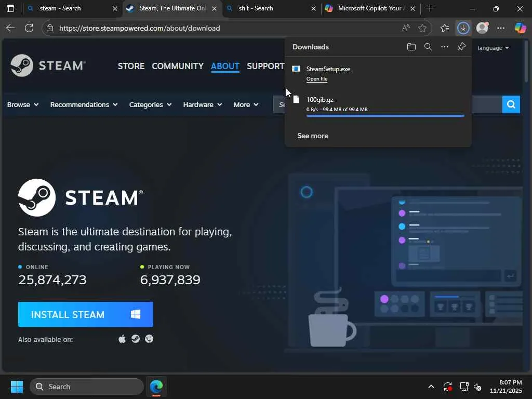The image size is (532, 399).
Task: Expand the Hardware dropdown
Action: tap(203, 104)
